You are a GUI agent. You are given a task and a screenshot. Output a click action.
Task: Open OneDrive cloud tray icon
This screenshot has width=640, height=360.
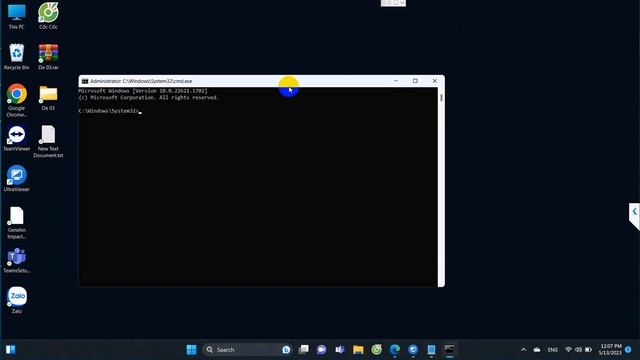[537, 350]
